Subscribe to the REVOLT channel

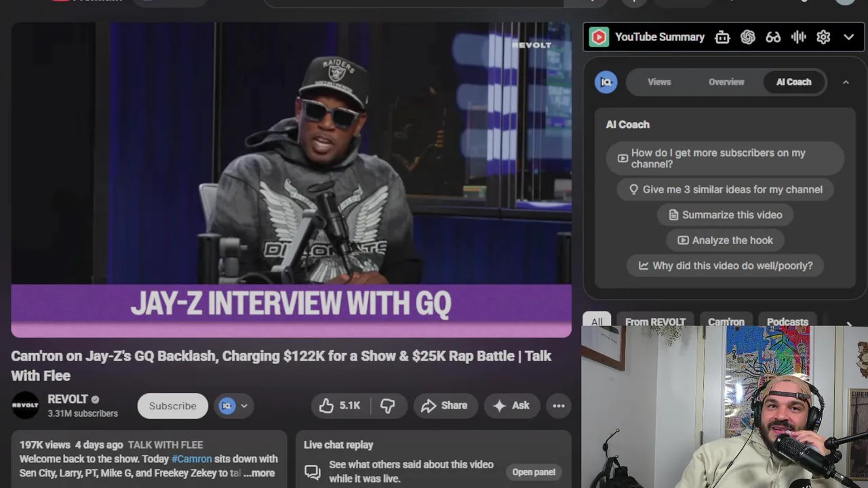pos(172,405)
